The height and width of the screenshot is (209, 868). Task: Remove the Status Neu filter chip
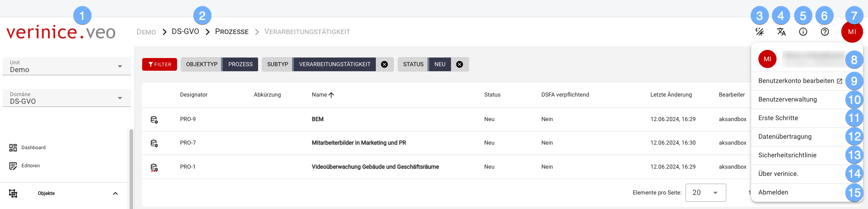pos(460,64)
